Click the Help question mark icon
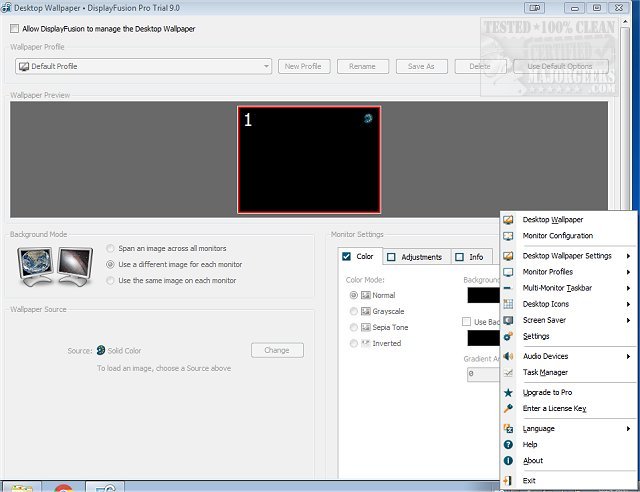 pos(509,444)
